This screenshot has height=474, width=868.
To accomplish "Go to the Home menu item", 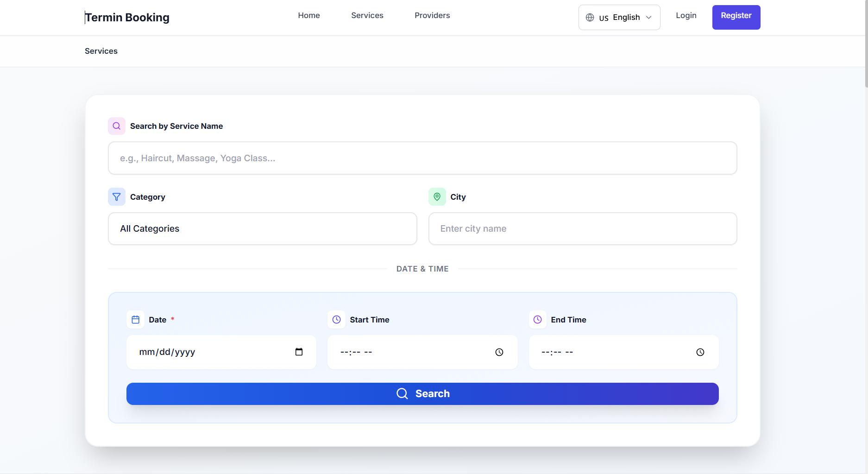I will [309, 16].
